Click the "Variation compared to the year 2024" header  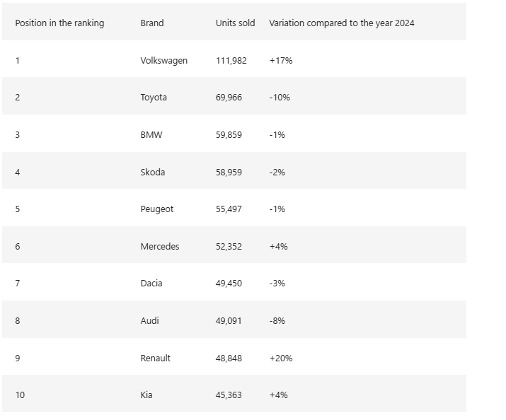(342, 23)
